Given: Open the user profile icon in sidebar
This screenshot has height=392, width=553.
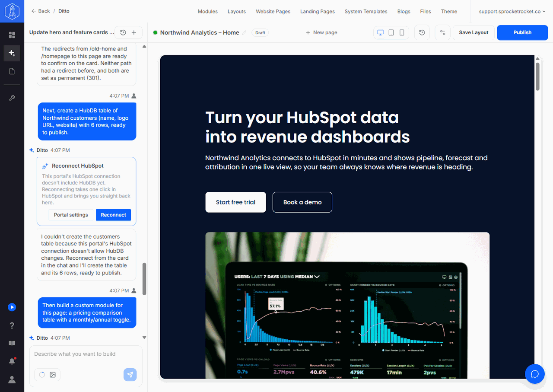Looking at the screenshot, I should (x=12, y=379).
